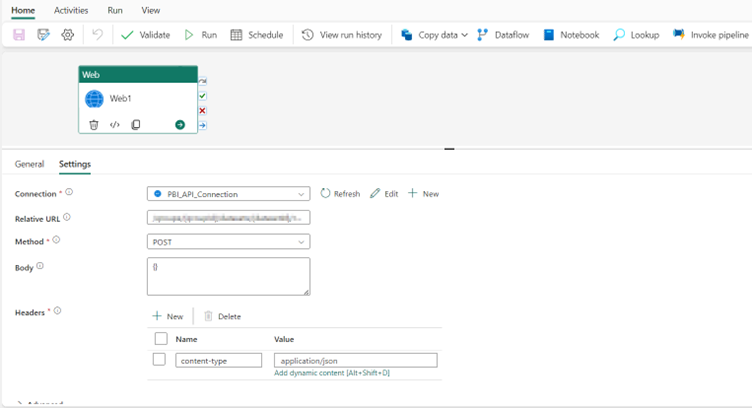Select the Settings tab

click(75, 164)
